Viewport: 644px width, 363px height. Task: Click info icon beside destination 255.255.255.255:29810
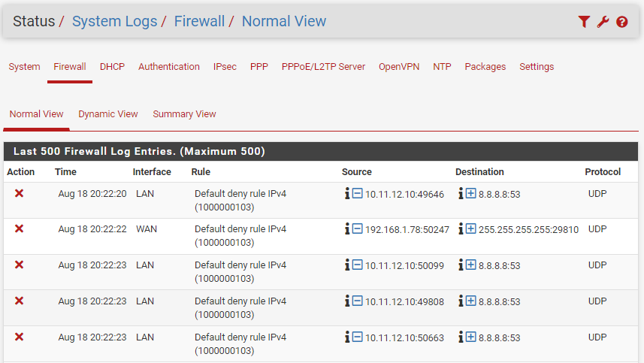click(x=461, y=229)
